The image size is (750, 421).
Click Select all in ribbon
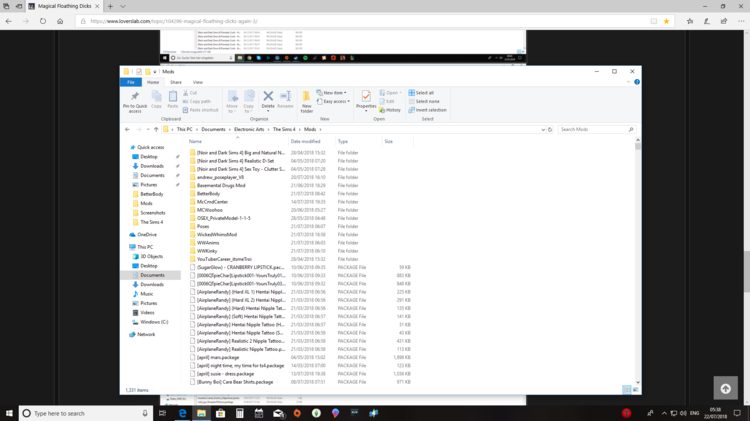point(421,93)
